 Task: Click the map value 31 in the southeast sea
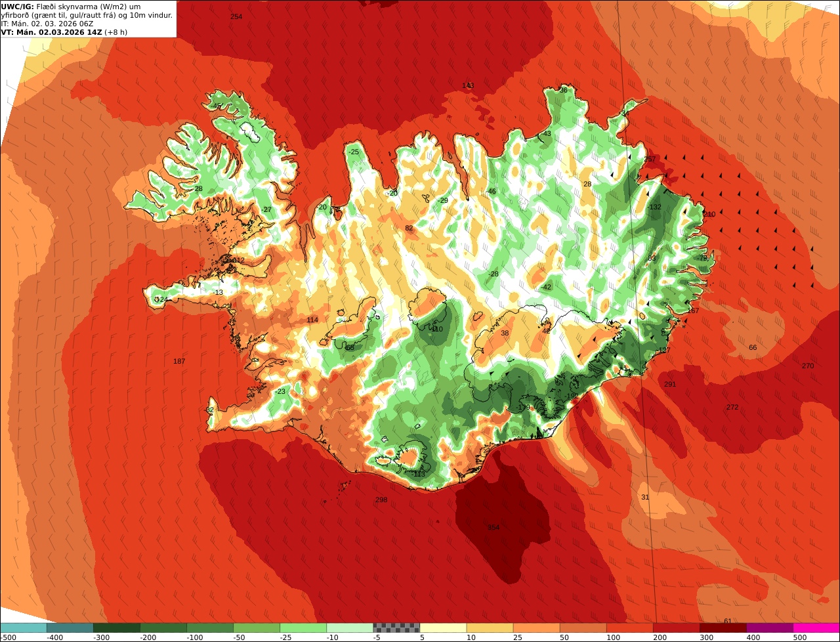(645, 497)
